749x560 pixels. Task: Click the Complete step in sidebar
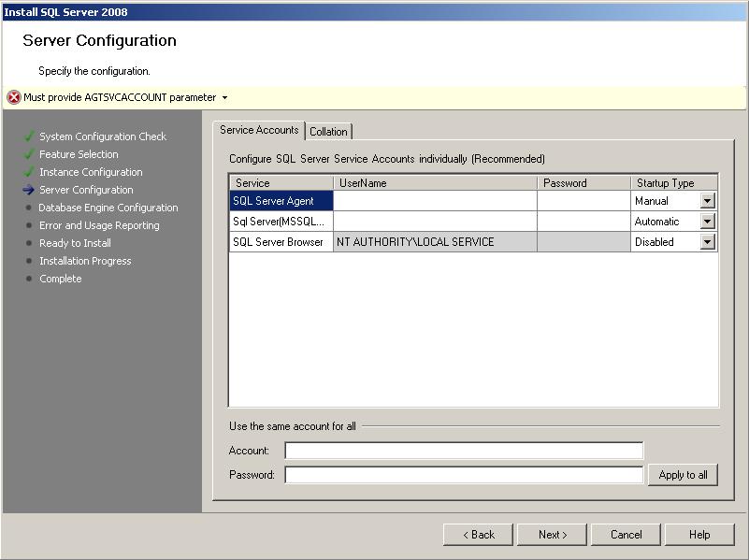(x=61, y=279)
